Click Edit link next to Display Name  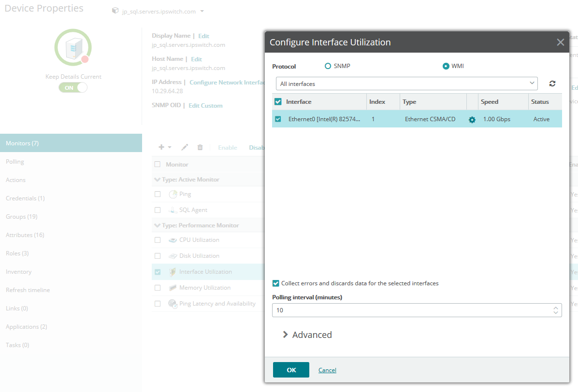click(x=203, y=36)
